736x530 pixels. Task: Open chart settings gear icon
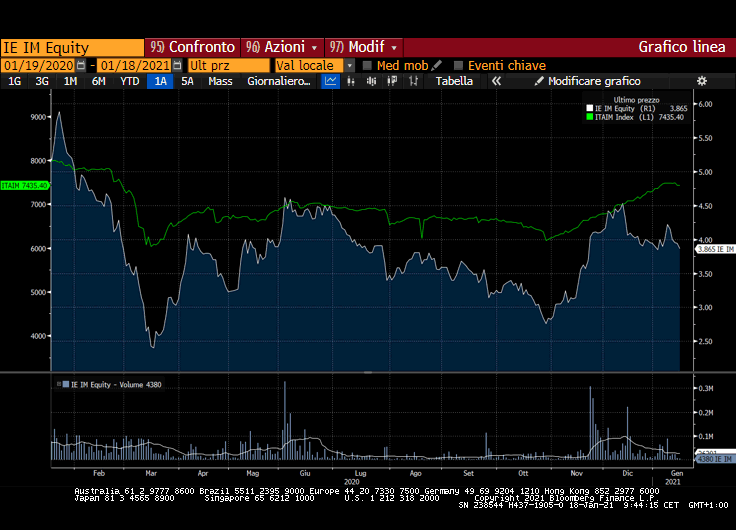pos(702,81)
